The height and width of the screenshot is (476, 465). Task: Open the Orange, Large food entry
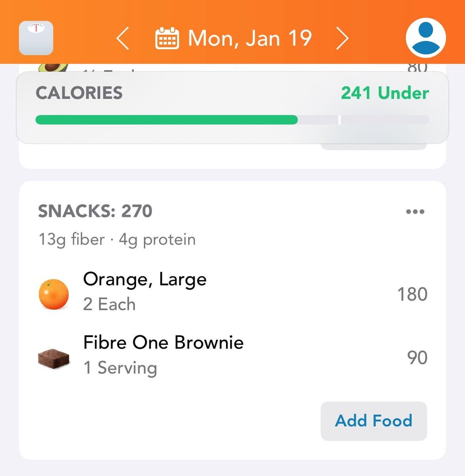[x=145, y=280]
